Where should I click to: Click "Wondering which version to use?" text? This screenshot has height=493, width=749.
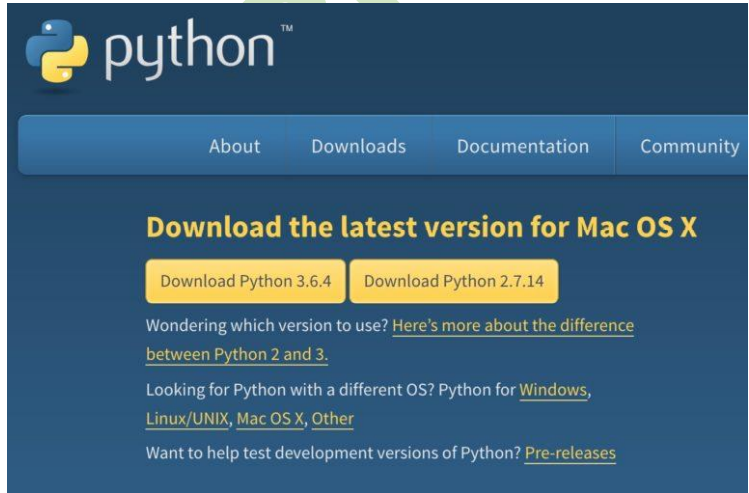pos(267,326)
